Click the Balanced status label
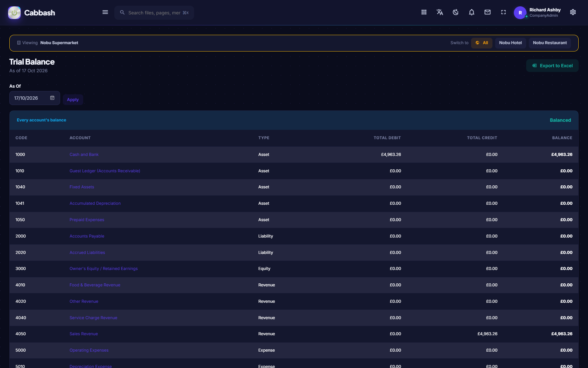The height and width of the screenshot is (368, 588). (560, 120)
